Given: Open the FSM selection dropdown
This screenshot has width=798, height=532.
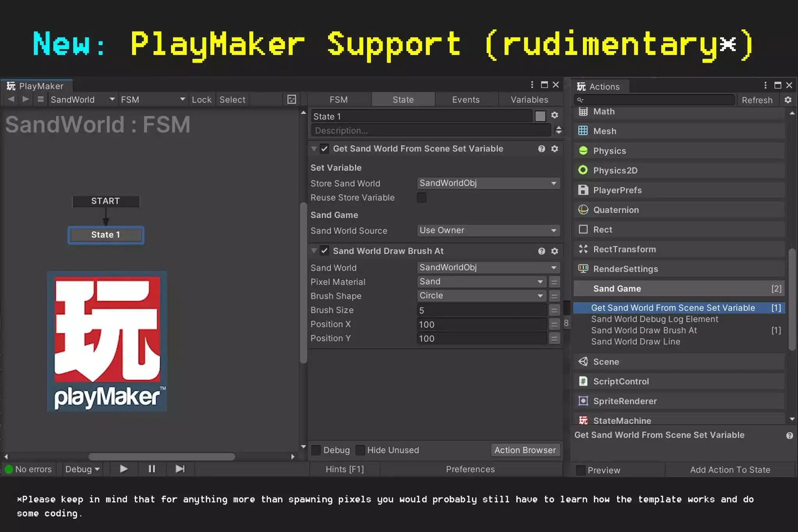Looking at the screenshot, I should pos(153,100).
